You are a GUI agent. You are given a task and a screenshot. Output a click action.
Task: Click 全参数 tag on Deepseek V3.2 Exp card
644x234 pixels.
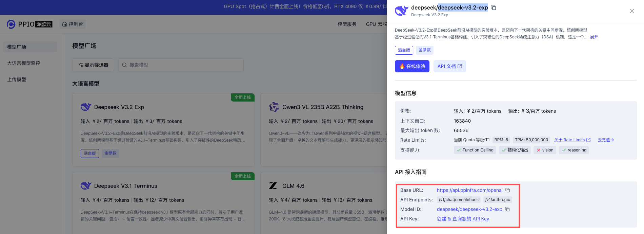(110, 153)
